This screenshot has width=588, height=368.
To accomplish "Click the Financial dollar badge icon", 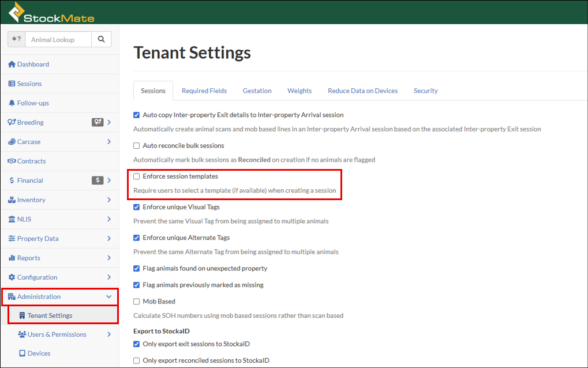I will point(98,181).
